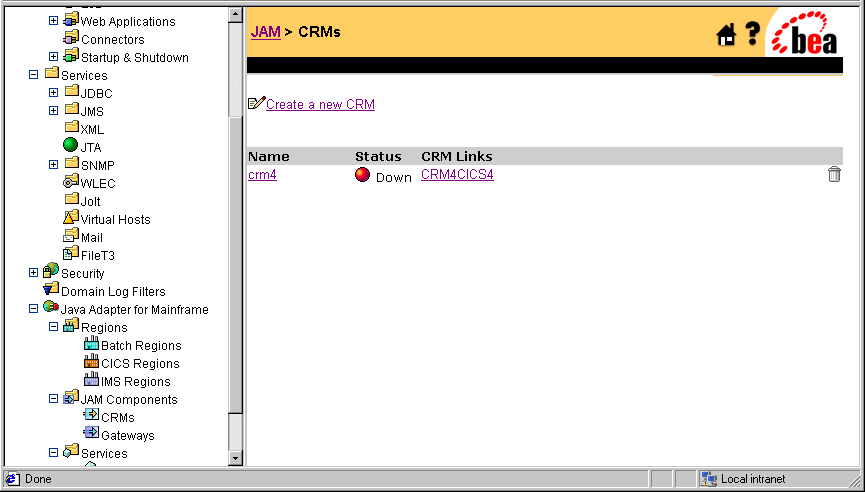
Task: Collapse the Java Adapter for Mainframe node
Action: pos(33,309)
